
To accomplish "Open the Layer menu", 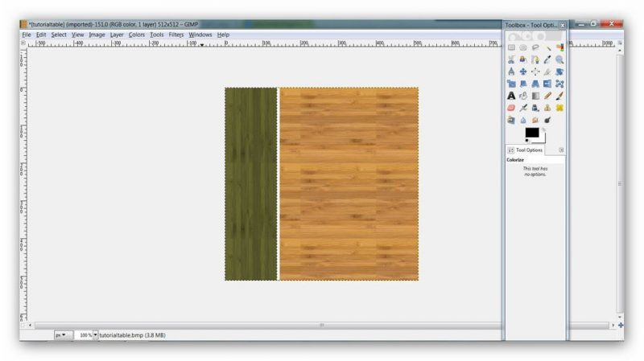I will coord(117,35).
